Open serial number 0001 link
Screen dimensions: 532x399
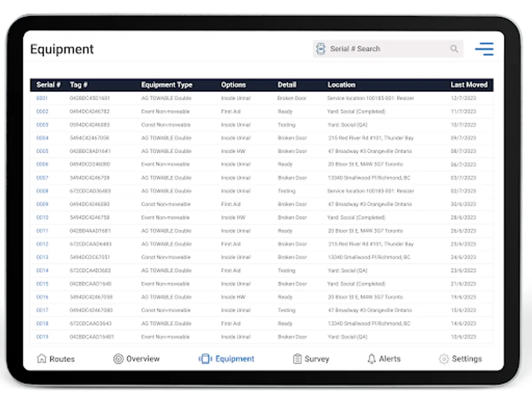[42, 98]
